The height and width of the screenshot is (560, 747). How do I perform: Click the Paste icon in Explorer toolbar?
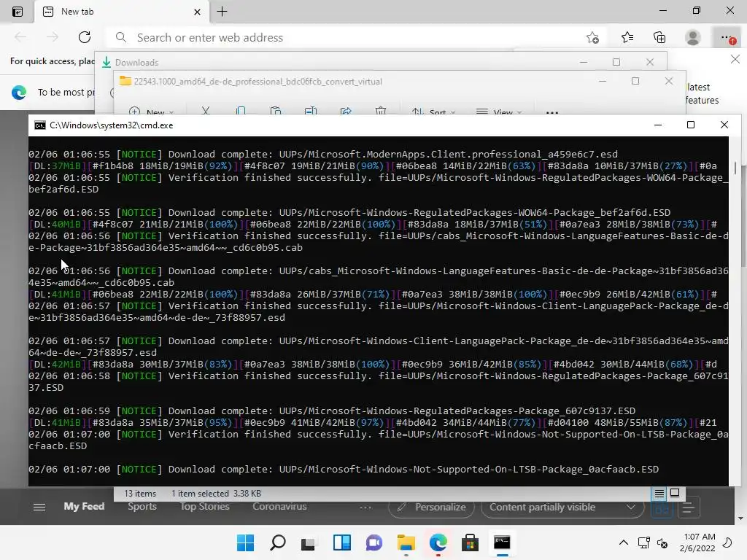(275, 111)
